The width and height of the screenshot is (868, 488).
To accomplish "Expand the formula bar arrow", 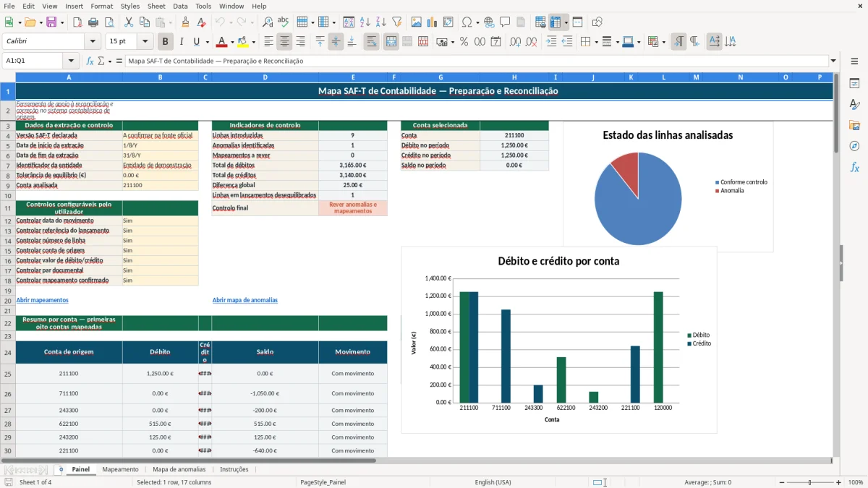I will click(x=833, y=61).
